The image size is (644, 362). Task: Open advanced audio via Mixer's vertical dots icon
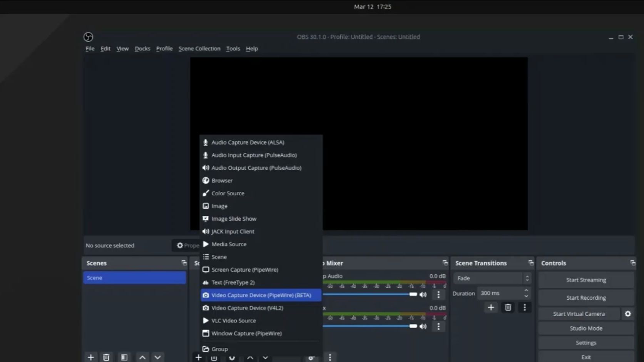[x=438, y=294]
